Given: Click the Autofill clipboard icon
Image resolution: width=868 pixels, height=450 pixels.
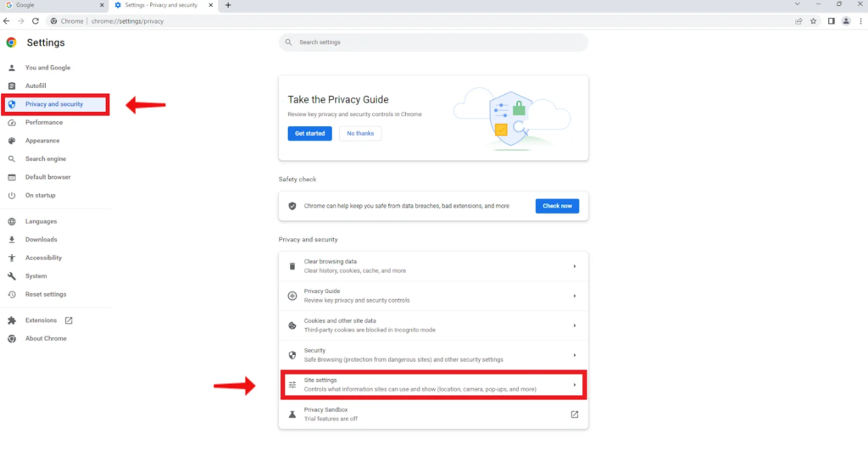Looking at the screenshot, I should [12, 86].
